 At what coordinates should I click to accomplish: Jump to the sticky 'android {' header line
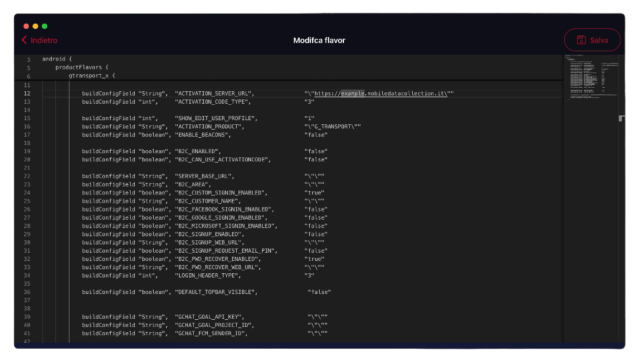57,59
